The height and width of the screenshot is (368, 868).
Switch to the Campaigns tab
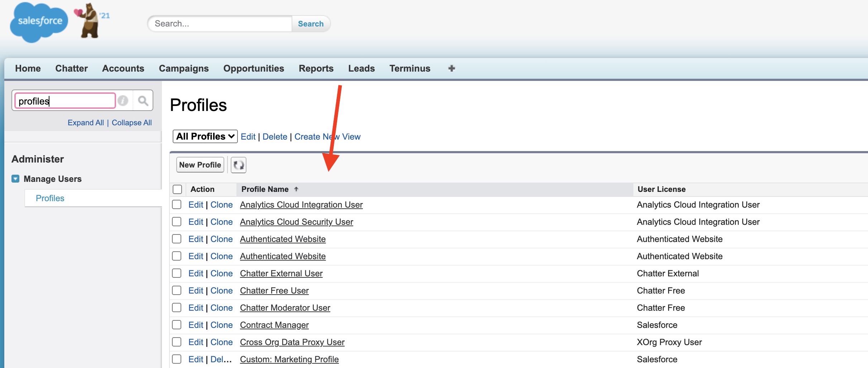tap(184, 68)
